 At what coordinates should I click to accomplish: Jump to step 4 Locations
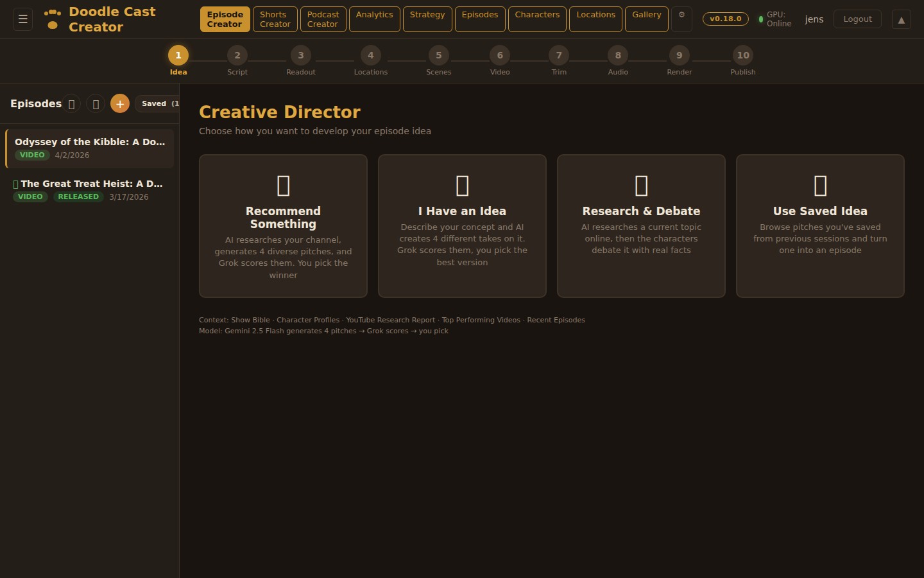click(x=371, y=61)
